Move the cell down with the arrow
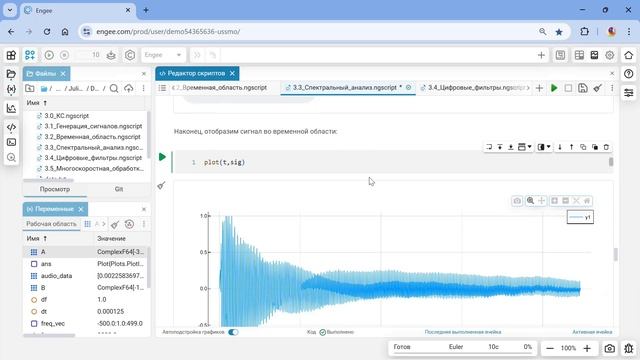The height and width of the screenshot is (360, 640). point(560,147)
